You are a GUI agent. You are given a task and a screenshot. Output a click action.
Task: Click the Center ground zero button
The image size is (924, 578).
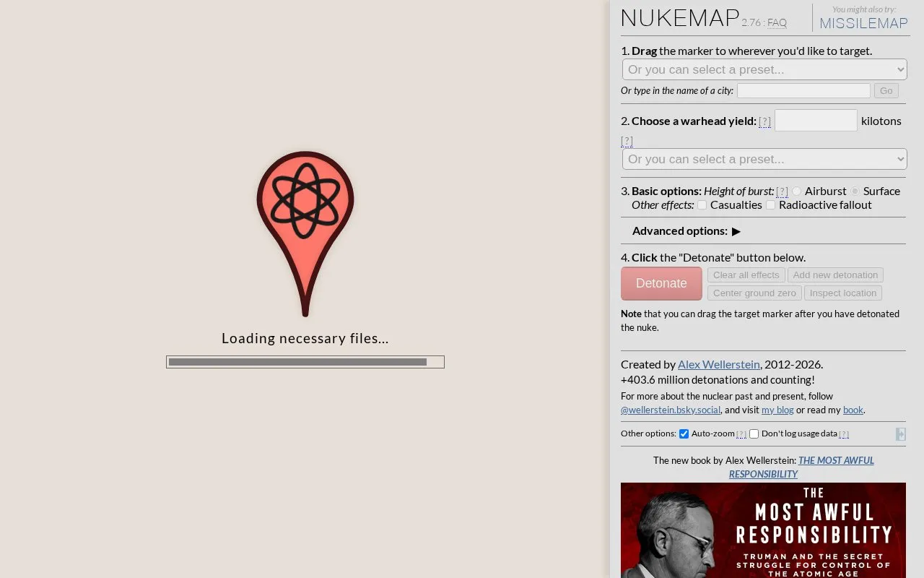pyautogui.click(x=754, y=293)
